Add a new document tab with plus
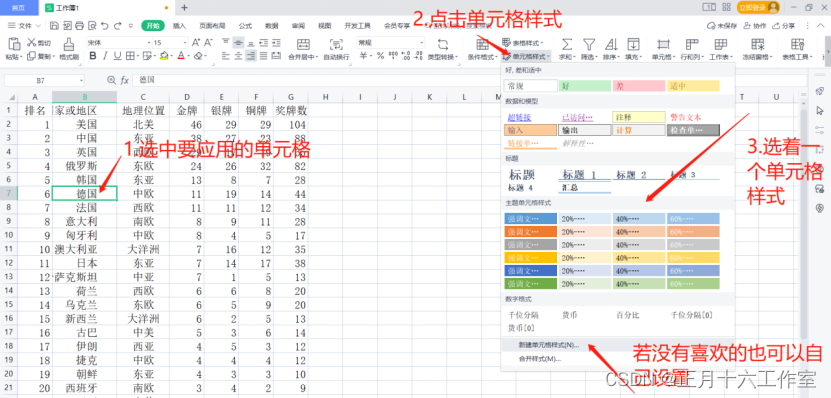 click(x=184, y=7)
